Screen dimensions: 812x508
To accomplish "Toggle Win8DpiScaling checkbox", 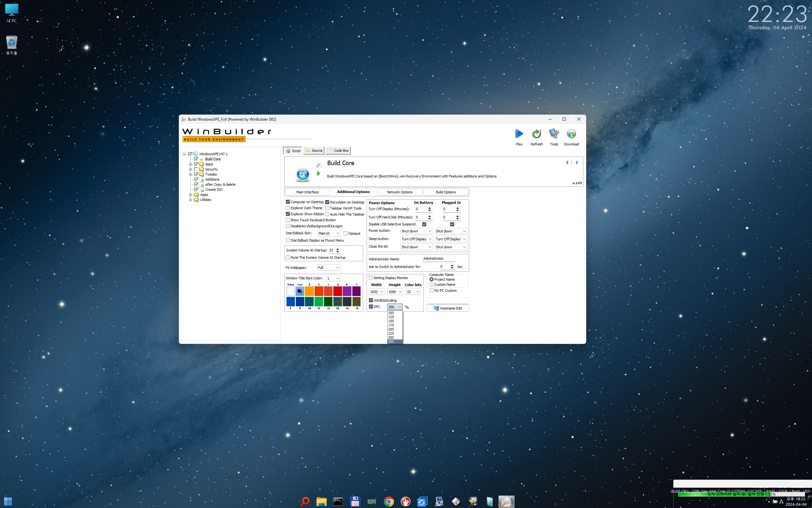I will pyautogui.click(x=371, y=300).
